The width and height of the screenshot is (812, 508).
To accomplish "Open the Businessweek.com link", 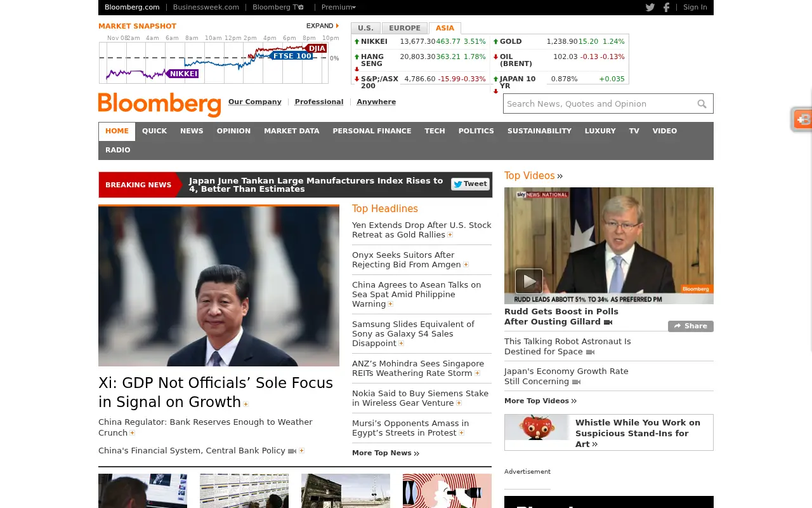I will point(206,8).
